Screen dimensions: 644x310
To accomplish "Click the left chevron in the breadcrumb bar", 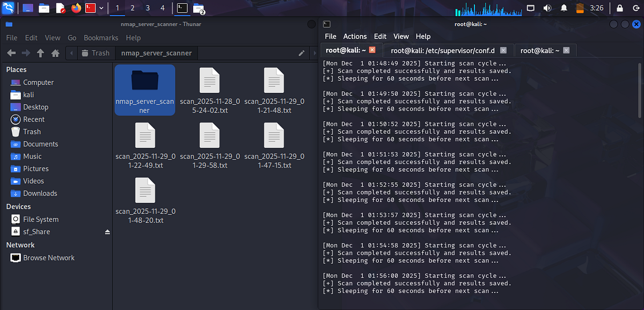I will point(71,53).
